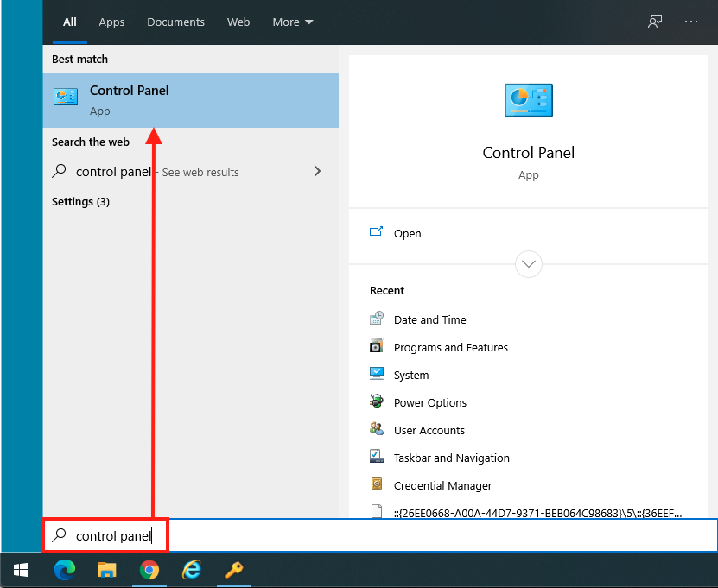This screenshot has width=718, height=588.
Task: Open the More dropdown filter
Action: [293, 22]
